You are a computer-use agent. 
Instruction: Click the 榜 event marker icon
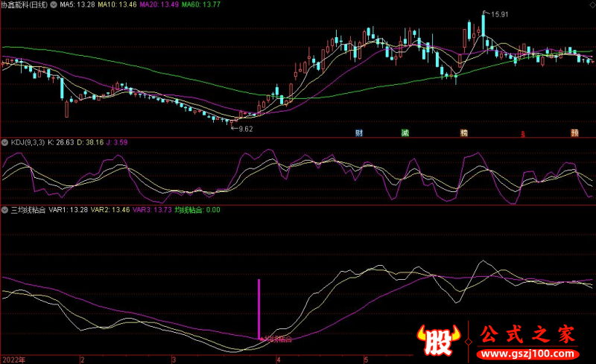tap(464, 133)
